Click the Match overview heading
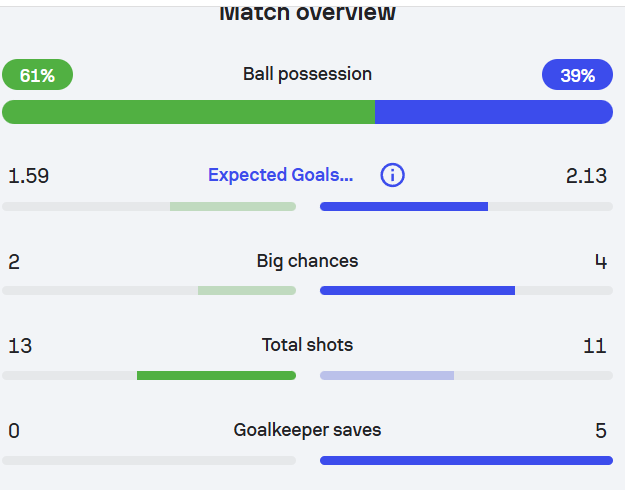The width and height of the screenshot is (625, 490). click(x=307, y=13)
